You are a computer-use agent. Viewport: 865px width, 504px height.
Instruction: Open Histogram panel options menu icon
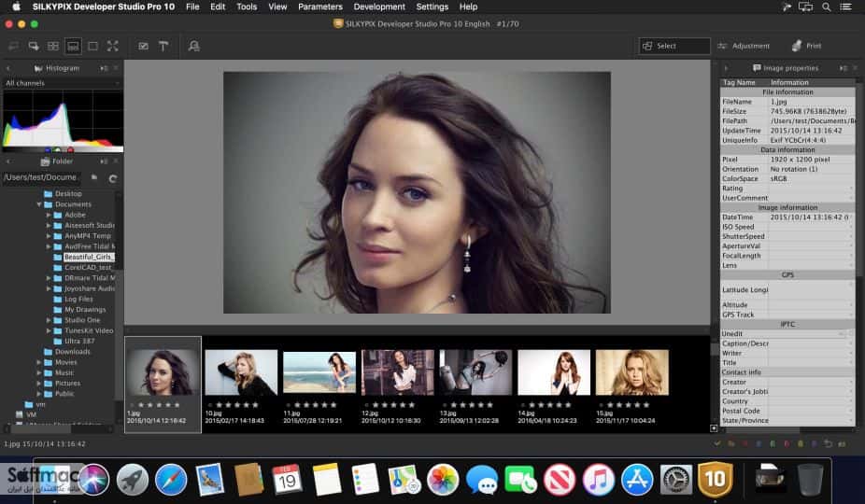pos(104,68)
